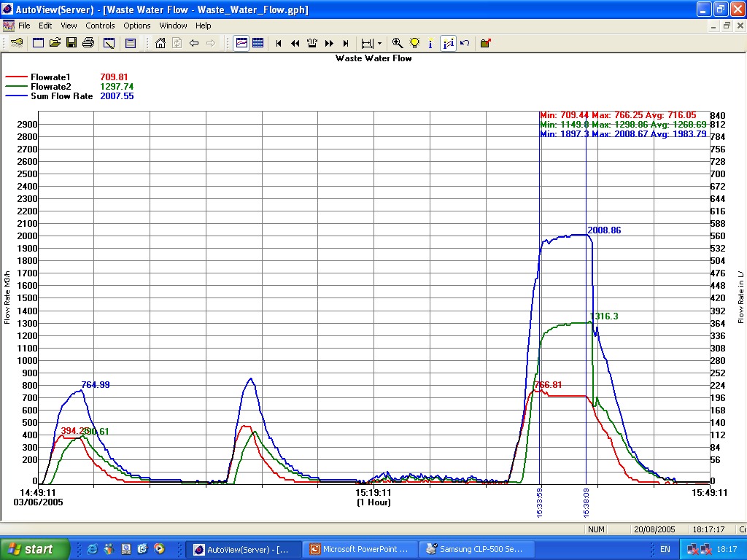This screenshot has height=560, width=747.
Task: Click the Home icon in toolbar
Action: 160,43
